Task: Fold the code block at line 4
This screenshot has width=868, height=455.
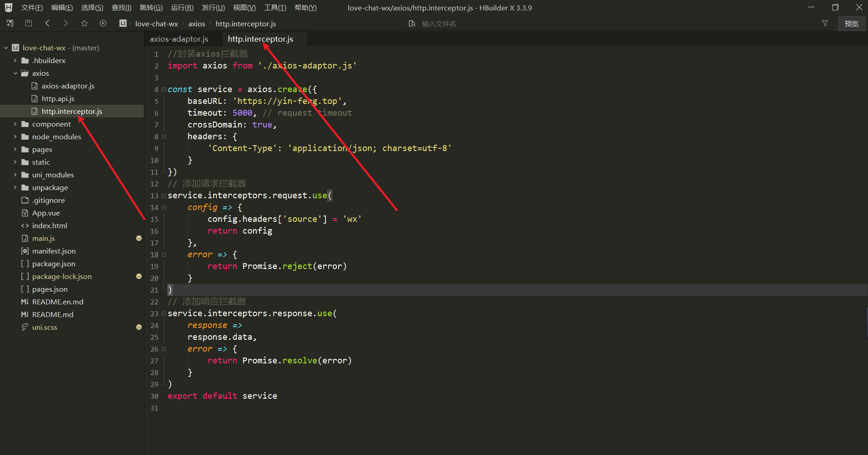Action: coord(163,89)
